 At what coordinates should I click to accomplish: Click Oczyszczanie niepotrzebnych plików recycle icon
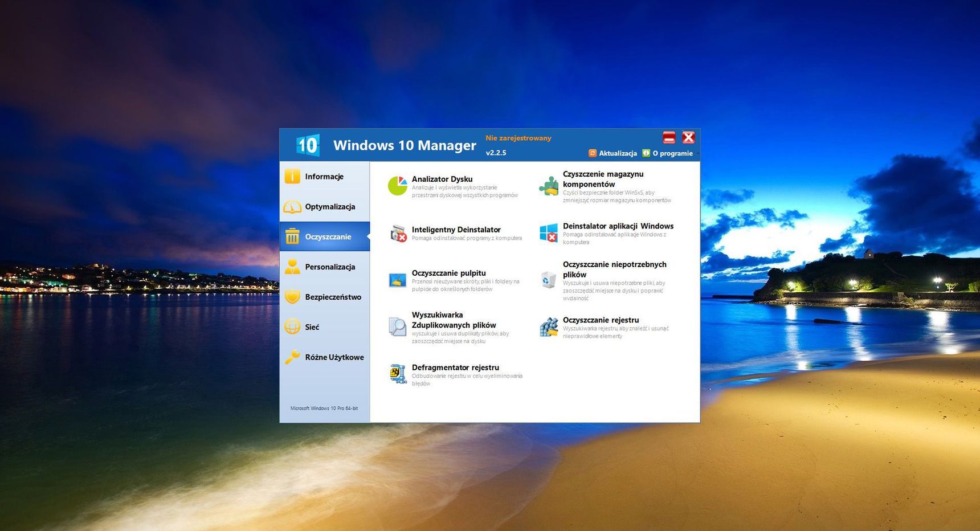pos(548,280)
